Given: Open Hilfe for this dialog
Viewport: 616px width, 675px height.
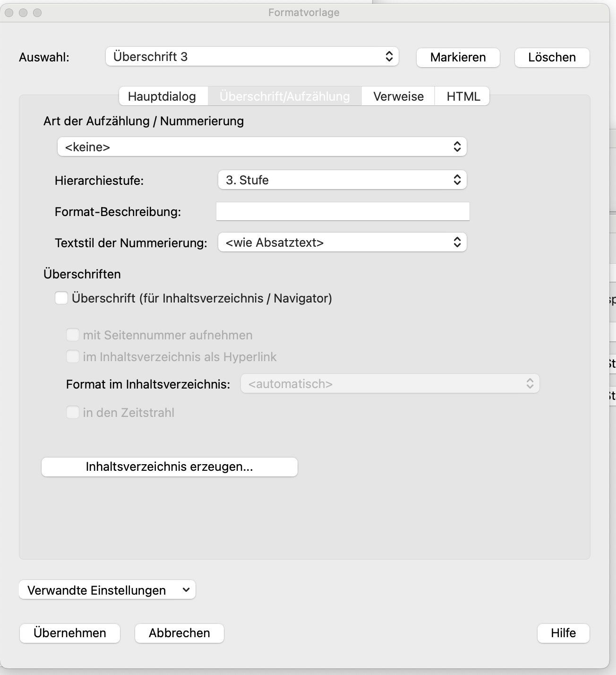Looking at the screenshot, I should click(563, 633).
